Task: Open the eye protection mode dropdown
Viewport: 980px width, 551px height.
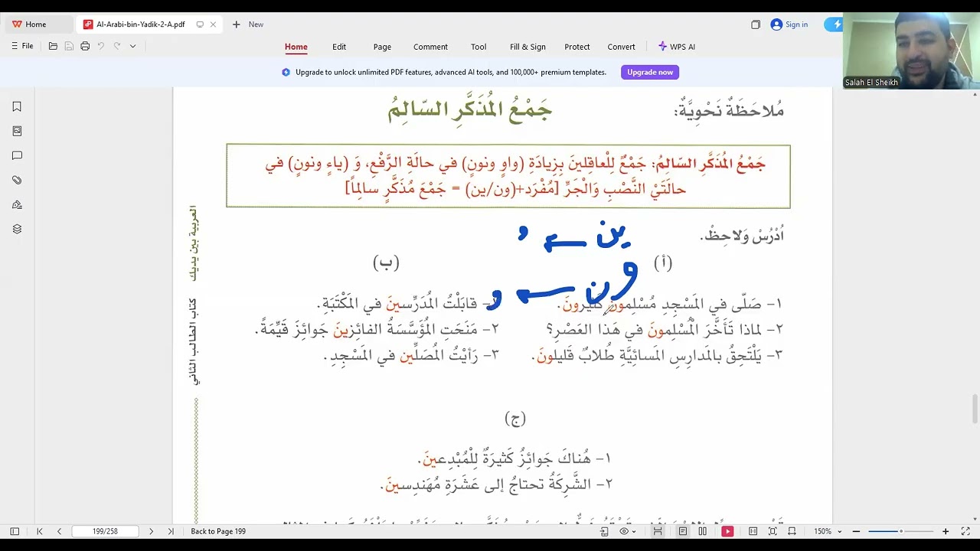Action: [x=628, y=531]
